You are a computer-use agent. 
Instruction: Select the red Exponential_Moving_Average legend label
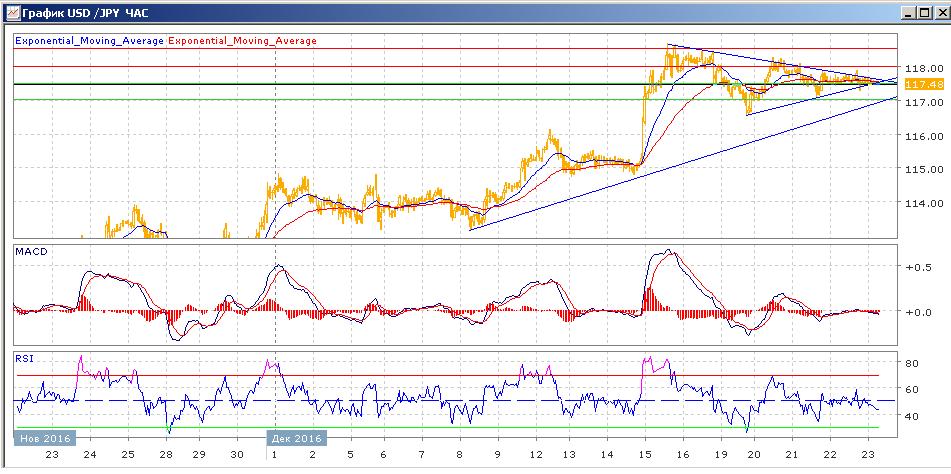coord(242,41)
